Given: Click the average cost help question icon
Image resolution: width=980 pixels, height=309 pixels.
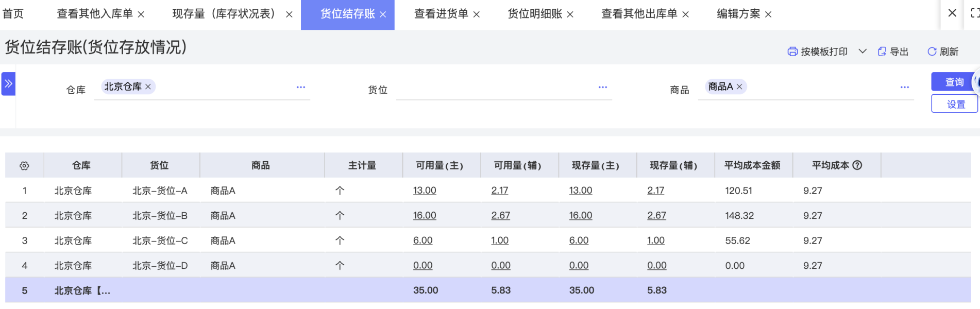Looking at the screenshot, I should tap(857, 165).
